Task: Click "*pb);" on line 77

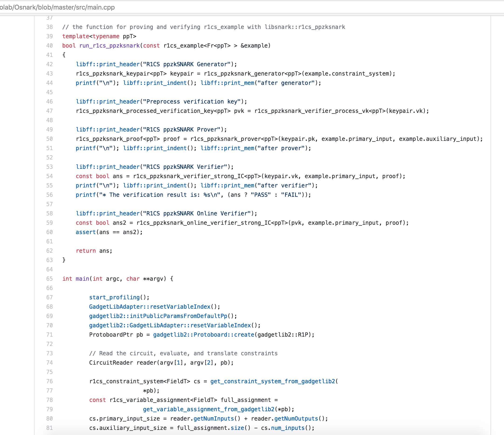Action: coord(151,391)
